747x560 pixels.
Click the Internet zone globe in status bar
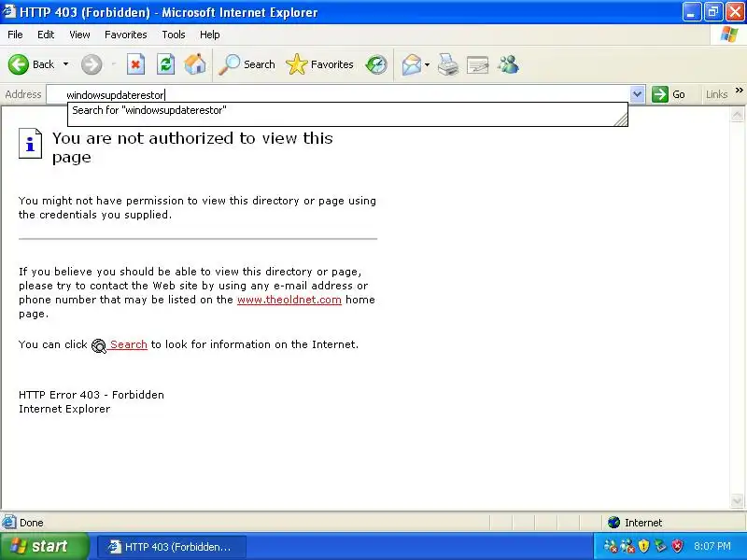(x=613, y=523)
